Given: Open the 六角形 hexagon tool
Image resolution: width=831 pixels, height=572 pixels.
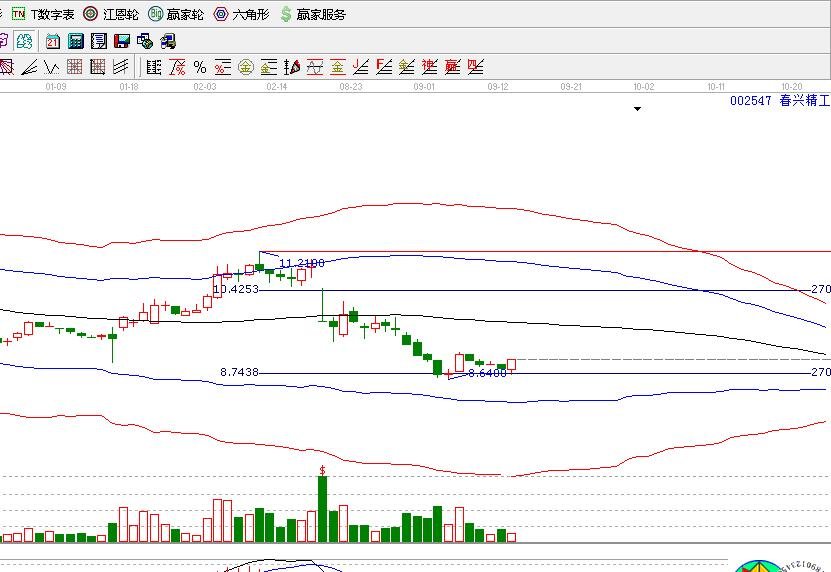Looking at the screenshot, I should point(241,14).
